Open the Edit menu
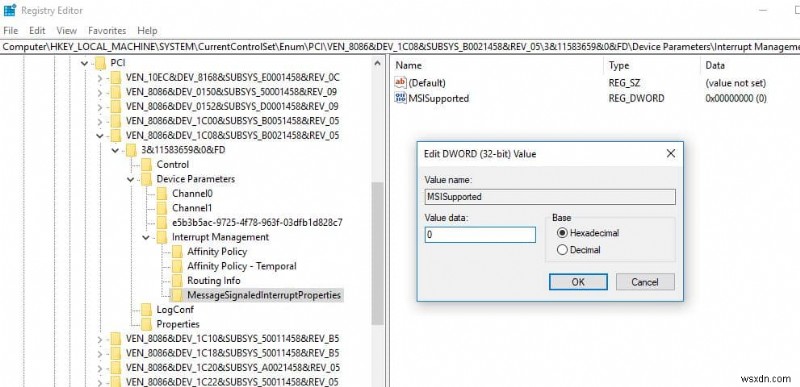The image size is (800, 387). coord(37,31)
